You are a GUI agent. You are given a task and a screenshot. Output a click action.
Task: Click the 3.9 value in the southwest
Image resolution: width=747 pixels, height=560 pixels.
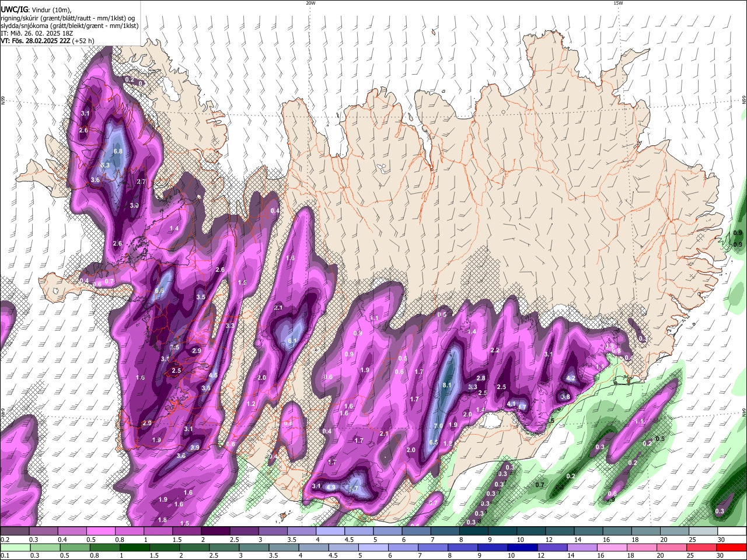pyautogui.click(x=195, y=447)
